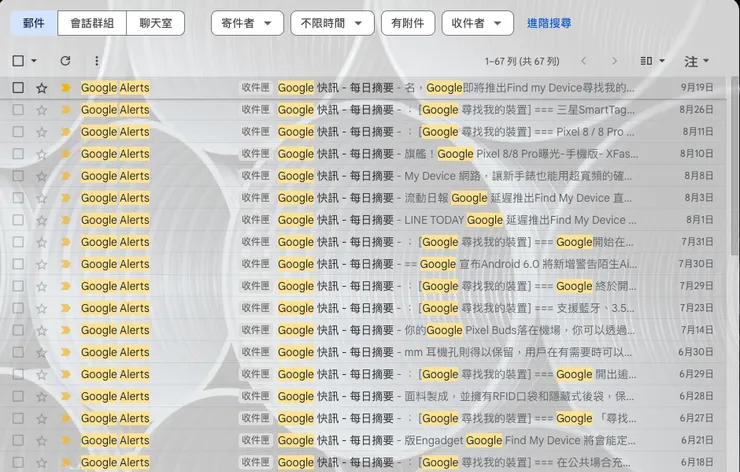Image resolution: width=740 pixels, height=472 pixels.
Task: Star the email dated 9月19日
Action: point(42,88)
